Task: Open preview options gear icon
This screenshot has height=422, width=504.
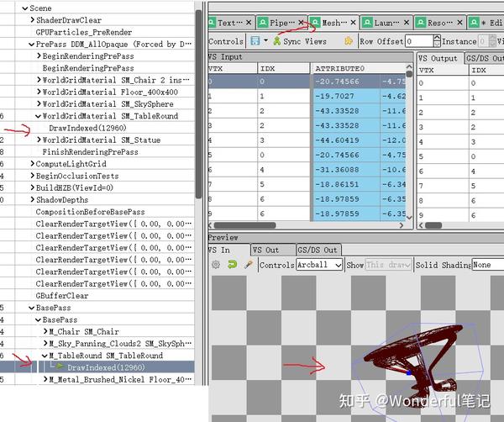Action: [216, 265]
